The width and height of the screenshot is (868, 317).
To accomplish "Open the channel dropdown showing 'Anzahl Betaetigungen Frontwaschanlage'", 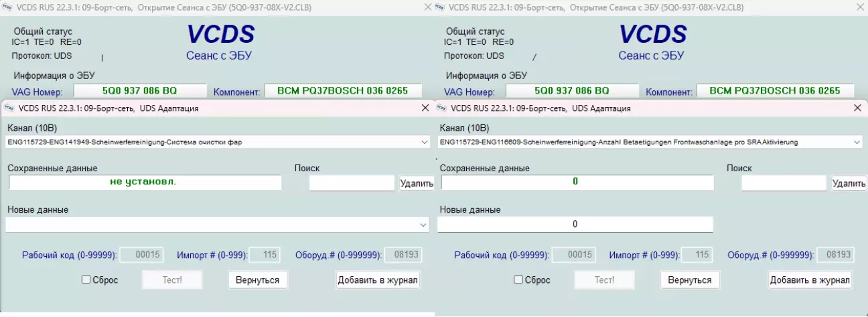I will click(x=857, y=142).
